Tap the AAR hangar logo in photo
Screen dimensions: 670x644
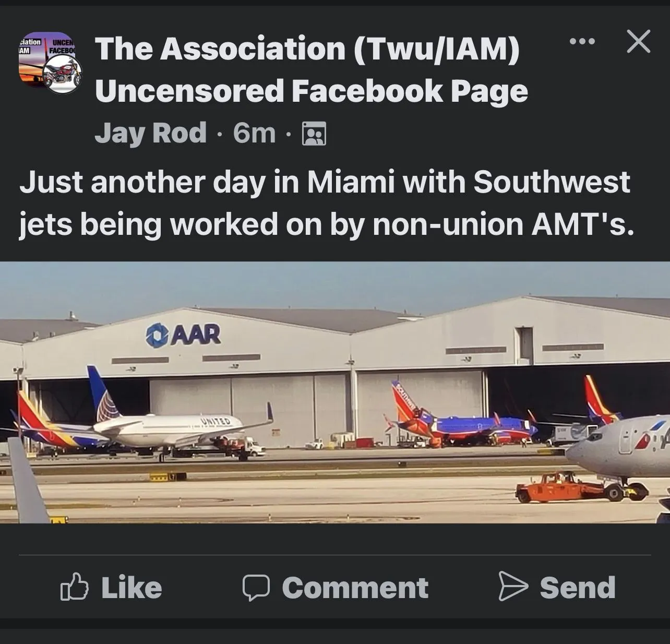pyautogui.click(x=184, y=335)
